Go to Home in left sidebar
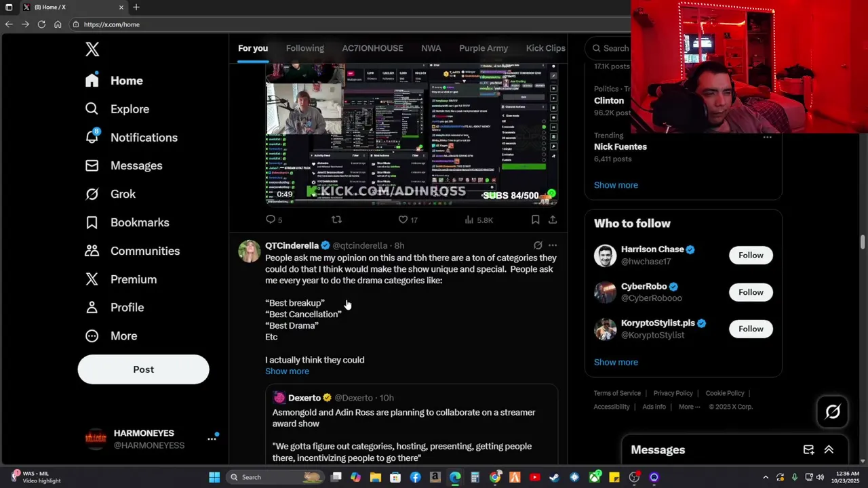This screenshot has width=868, height=488. (x=114, y=81)
